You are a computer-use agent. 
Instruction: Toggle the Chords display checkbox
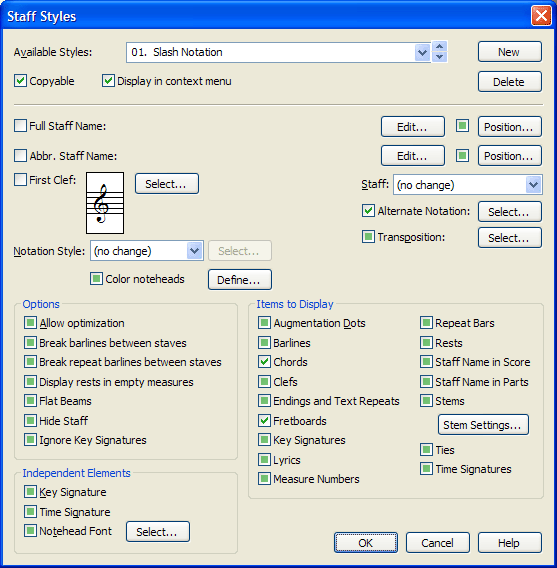(264, 362)
